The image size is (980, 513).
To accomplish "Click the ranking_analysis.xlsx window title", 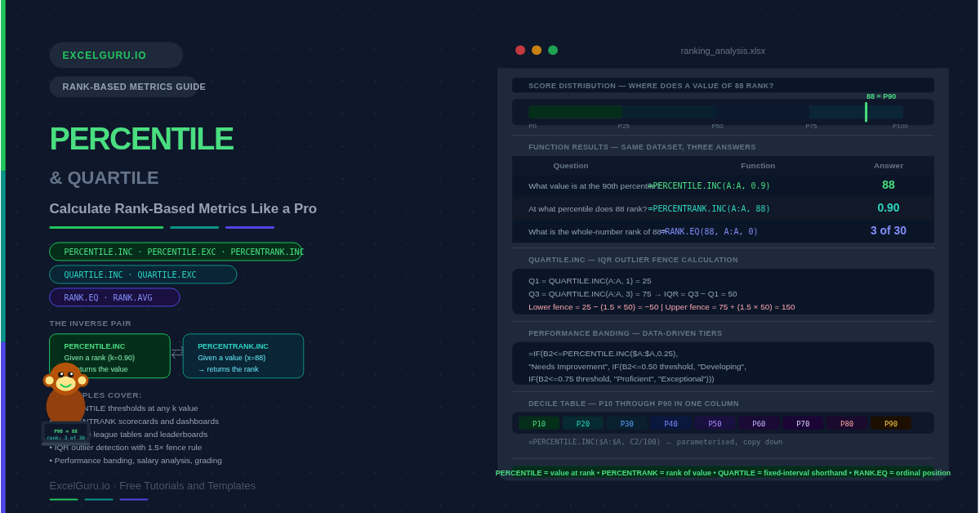I will point(723,51).
